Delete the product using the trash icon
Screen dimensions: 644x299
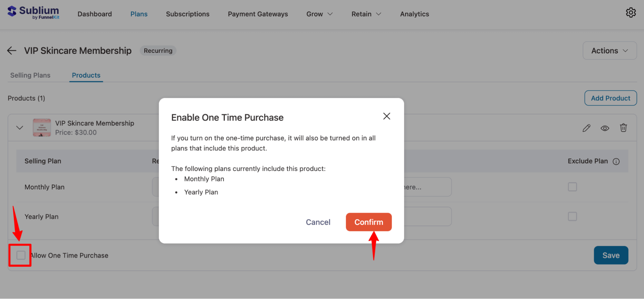623,128
